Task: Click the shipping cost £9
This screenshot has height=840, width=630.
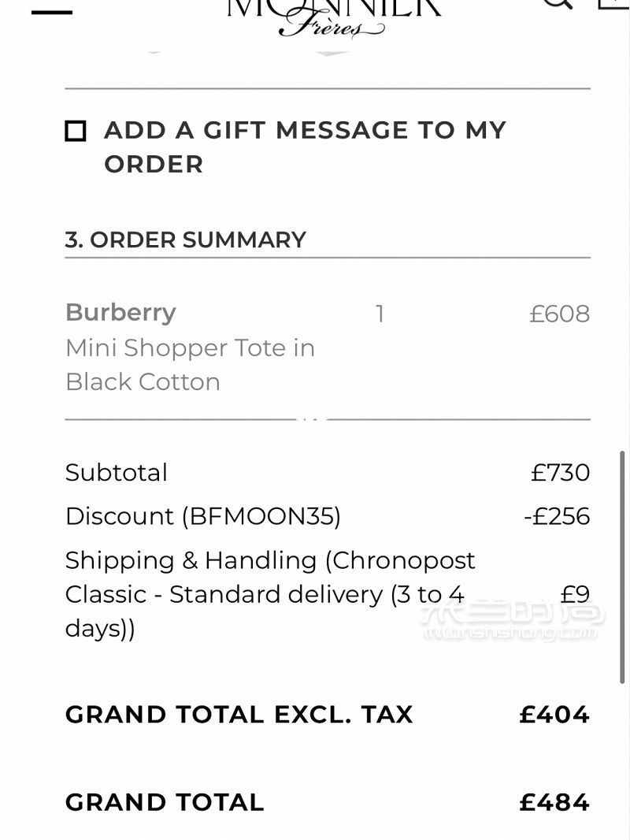Action: [x=575, y=594]
